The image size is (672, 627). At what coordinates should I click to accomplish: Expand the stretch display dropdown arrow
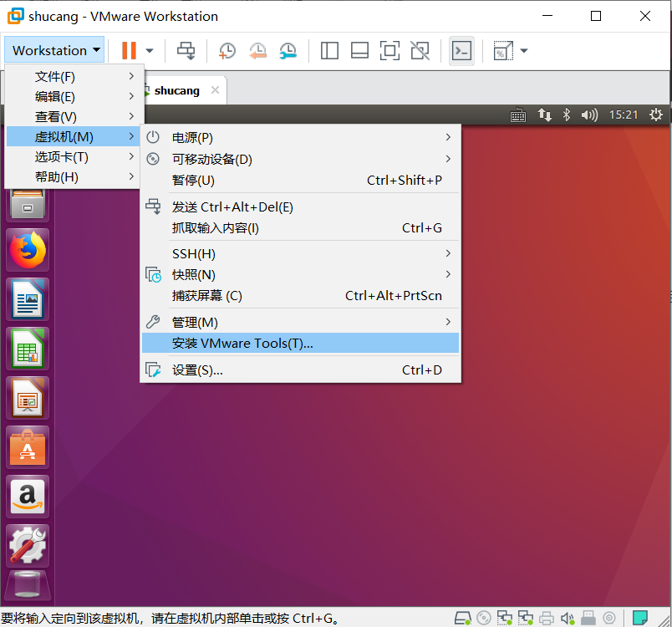pyautogui.click(x=524, y=50)
